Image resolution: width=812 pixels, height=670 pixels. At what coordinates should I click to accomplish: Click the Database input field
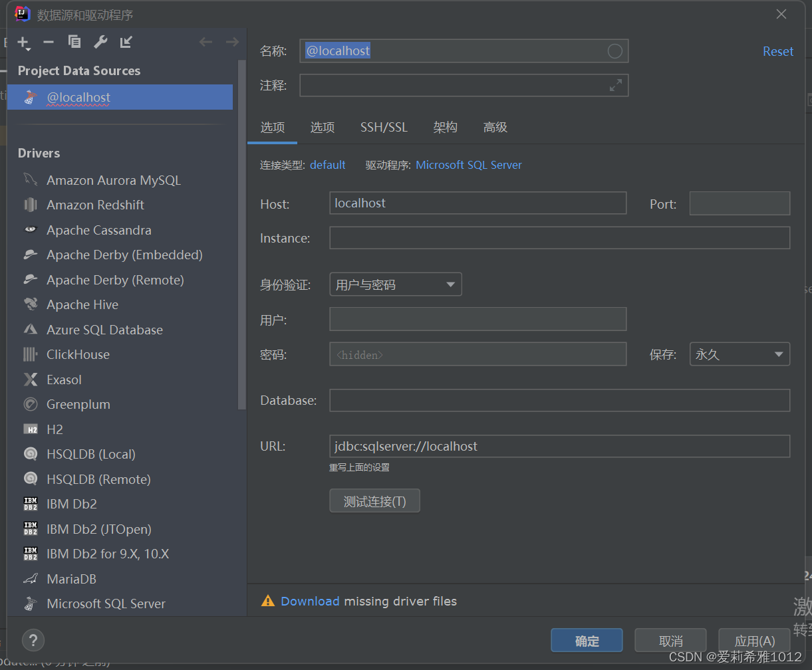click(560, 400)
